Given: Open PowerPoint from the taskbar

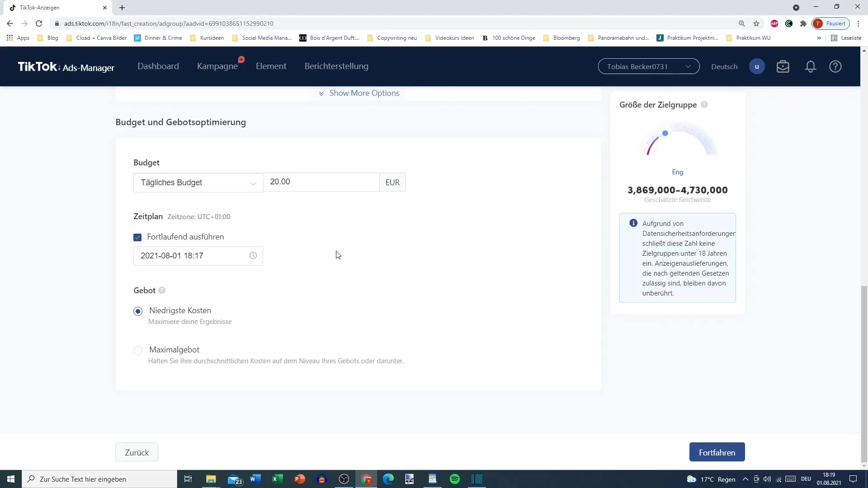Looking at the screenshot, I should point(300,479).
